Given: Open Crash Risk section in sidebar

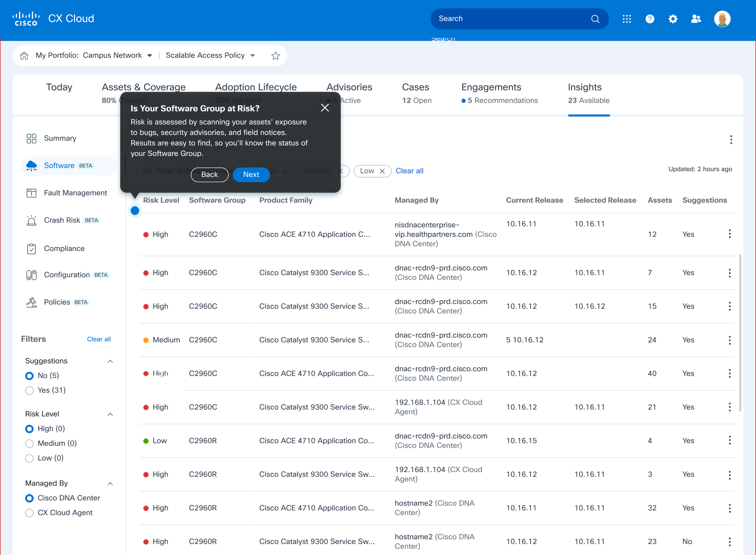Looking at the screenshot, I should click(x=62, y=220).
